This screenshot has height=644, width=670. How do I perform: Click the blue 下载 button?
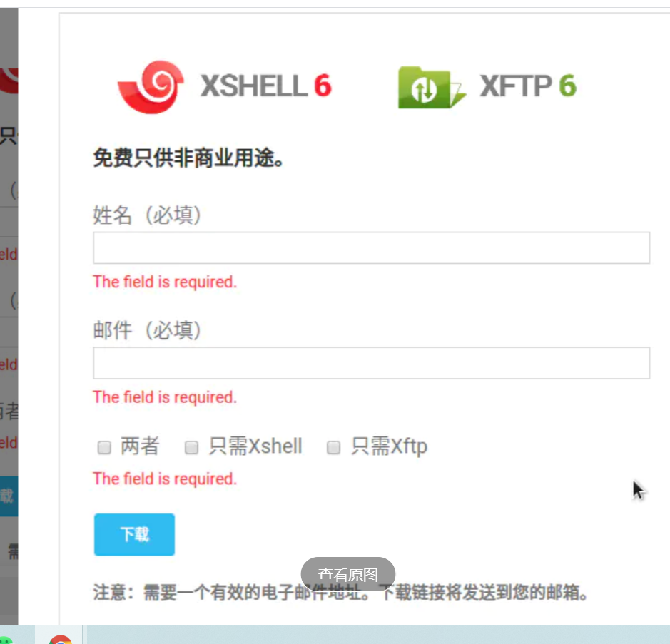coord(135,535)
